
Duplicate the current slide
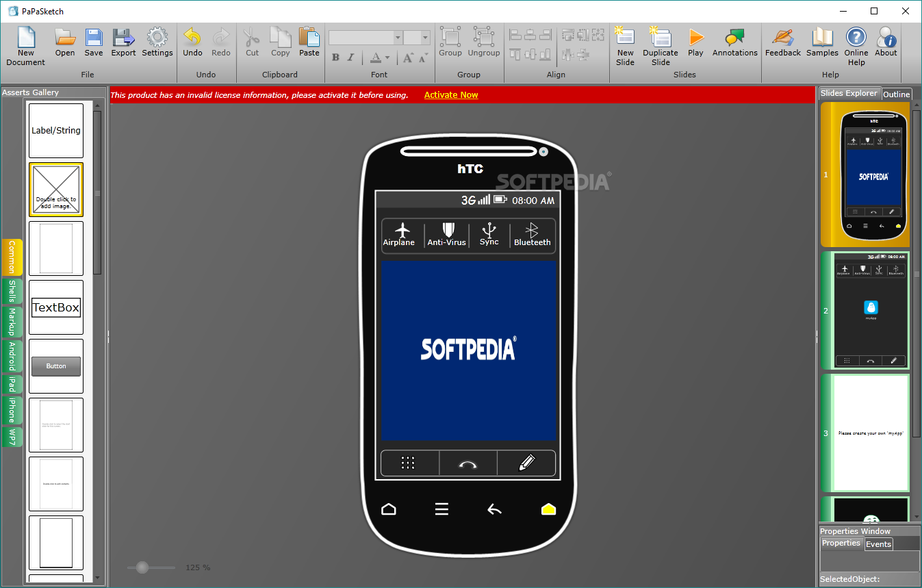click(661, 47)
